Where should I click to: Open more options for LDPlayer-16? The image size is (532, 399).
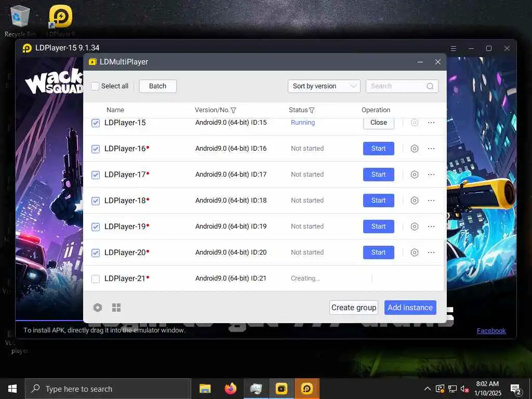(431, 149)
